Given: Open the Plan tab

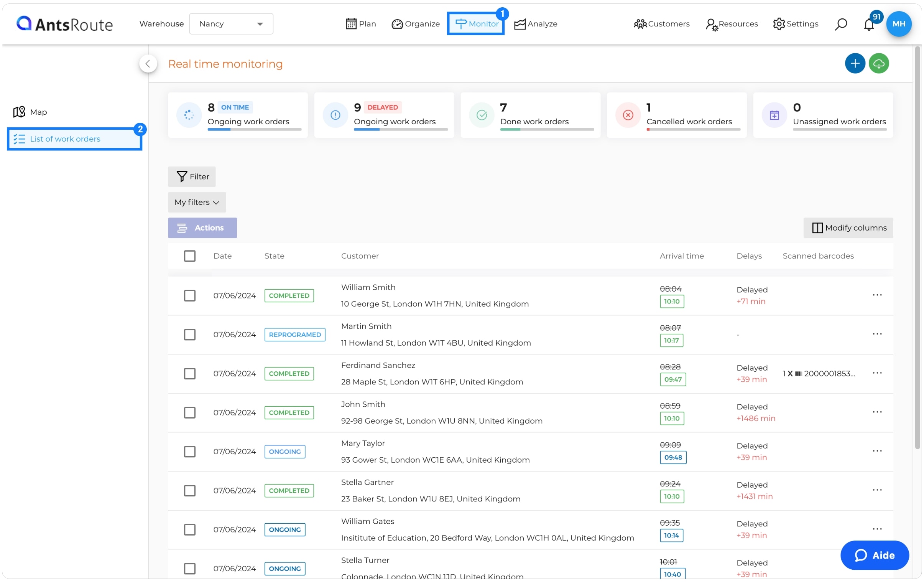Looking at the screenshot, I should (x=360, y=24).
